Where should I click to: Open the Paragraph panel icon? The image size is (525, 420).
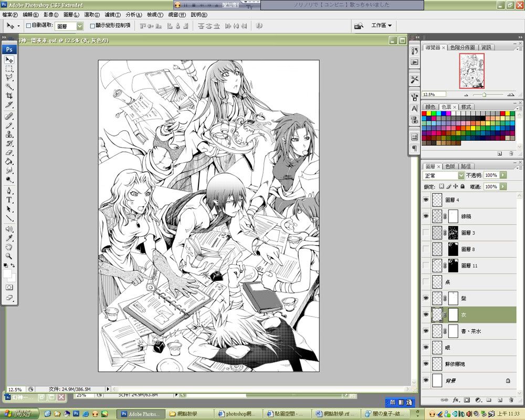(x=415, y=148)
